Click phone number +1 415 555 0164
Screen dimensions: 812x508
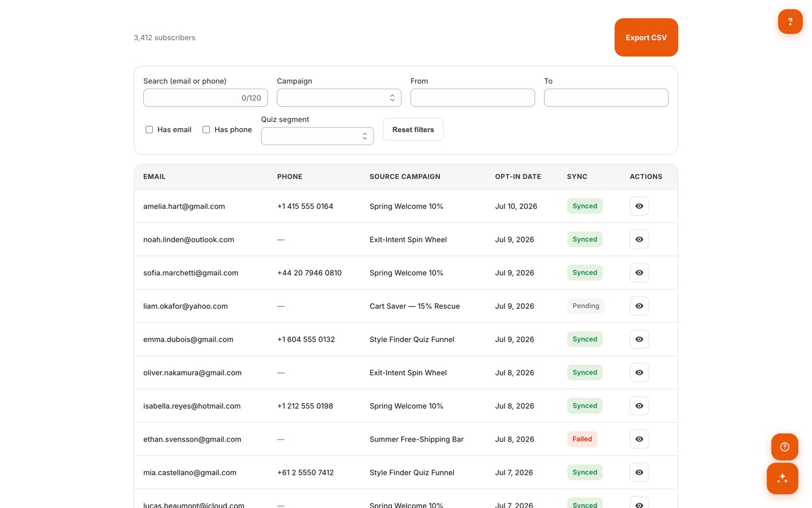(x=305, y=206)
